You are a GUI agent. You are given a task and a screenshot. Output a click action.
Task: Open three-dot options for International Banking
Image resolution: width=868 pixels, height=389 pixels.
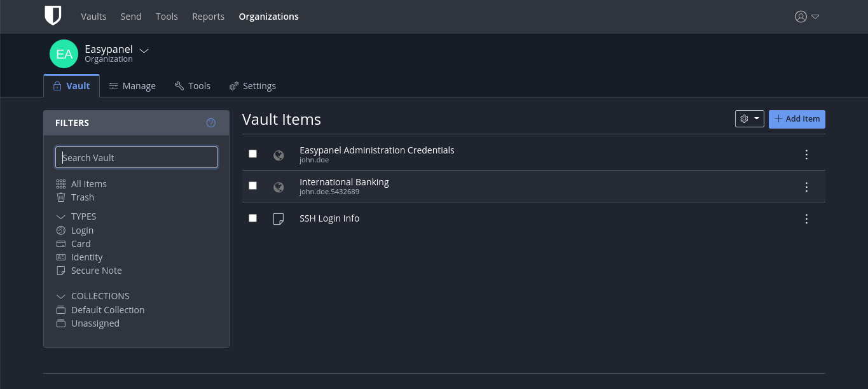tap(806, 187)
